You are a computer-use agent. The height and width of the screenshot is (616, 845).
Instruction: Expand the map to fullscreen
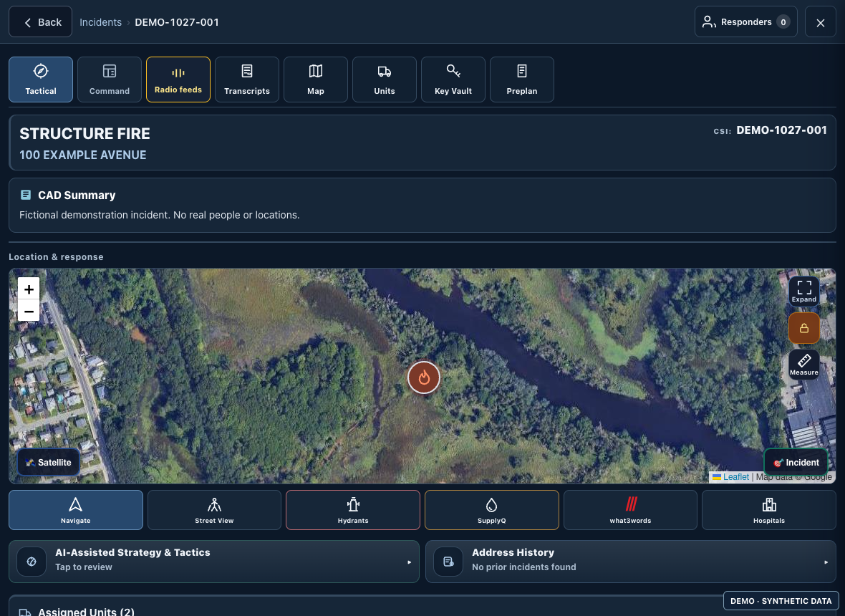[x=804, y=291]
